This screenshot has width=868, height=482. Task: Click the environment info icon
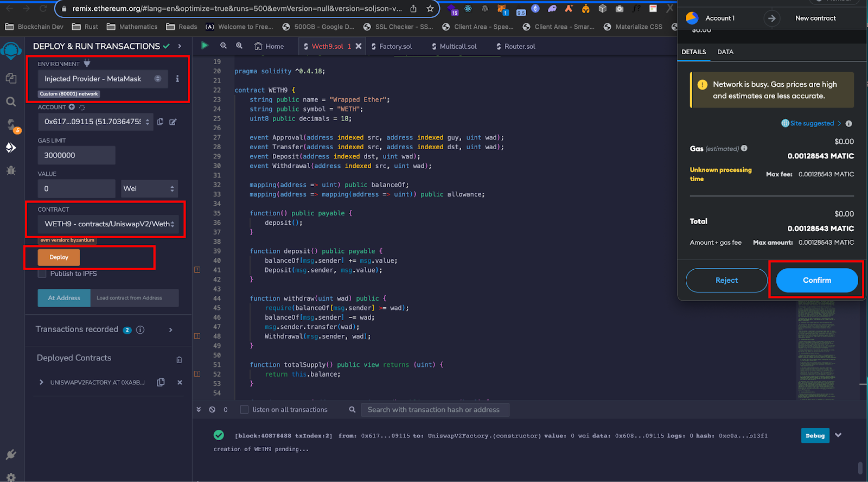pyautogui.click(x=177, y=79)
